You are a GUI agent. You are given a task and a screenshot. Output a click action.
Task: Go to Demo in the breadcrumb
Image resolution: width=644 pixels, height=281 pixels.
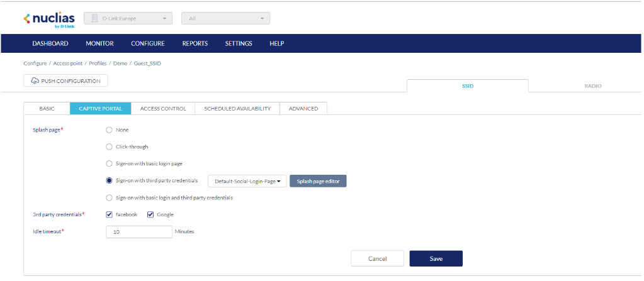[120, 63]
